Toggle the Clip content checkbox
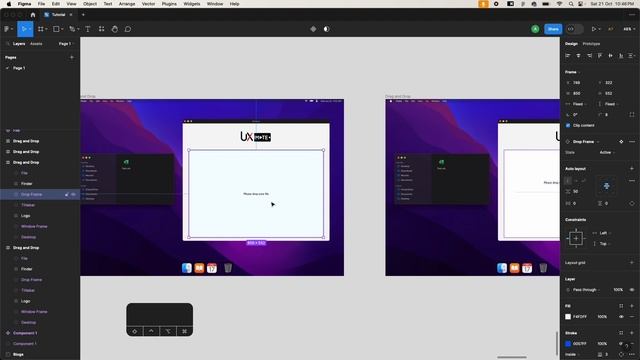Screen dimensions: 640x360 568,125
